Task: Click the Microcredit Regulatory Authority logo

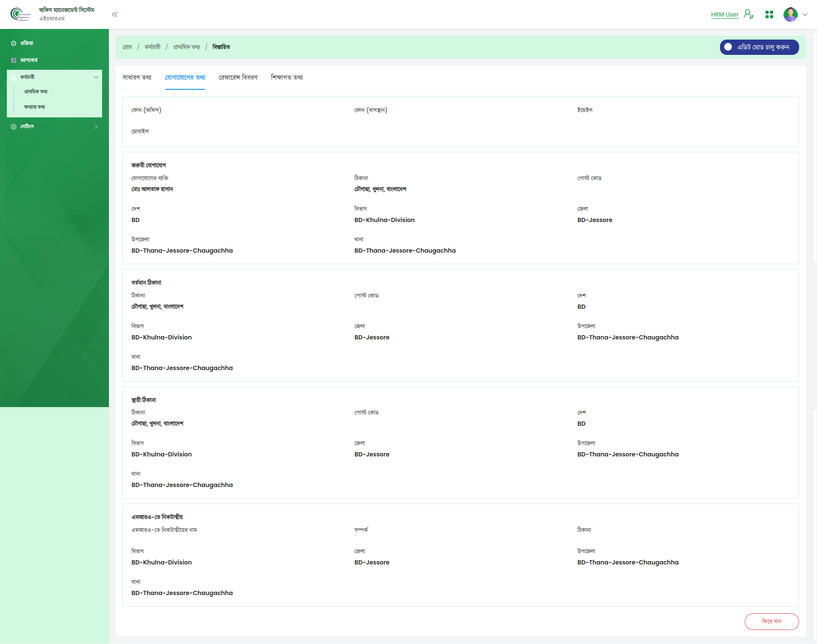Action: [x=20, y=14]
